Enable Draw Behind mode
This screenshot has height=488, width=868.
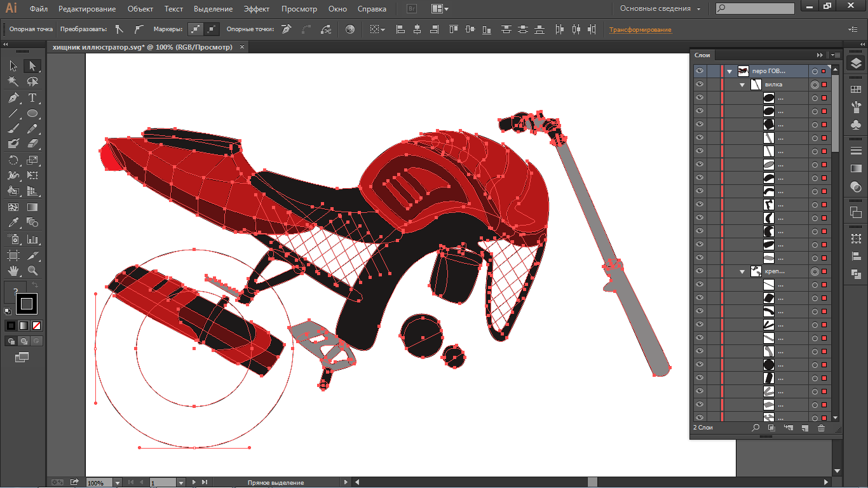tap(24, 341)
